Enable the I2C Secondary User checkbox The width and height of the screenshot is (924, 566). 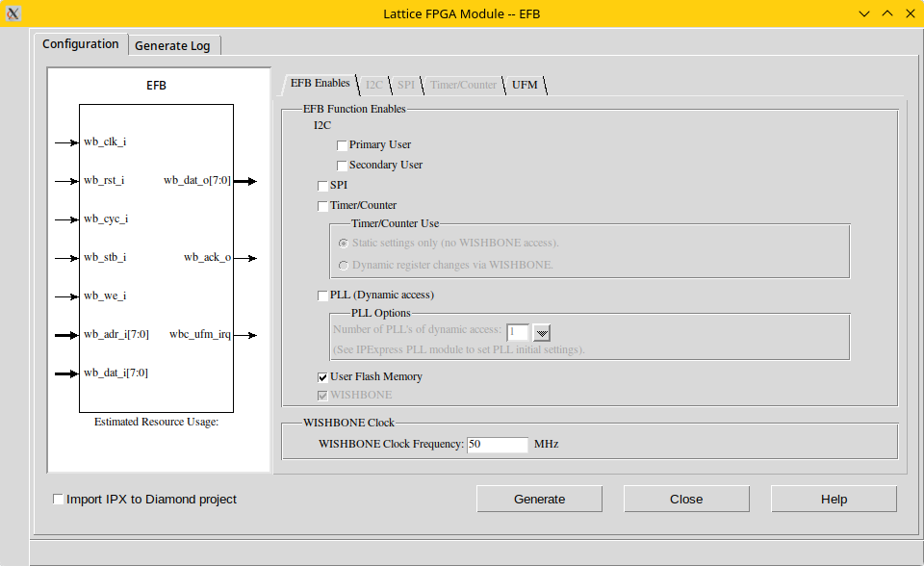[x=343, y=166]
